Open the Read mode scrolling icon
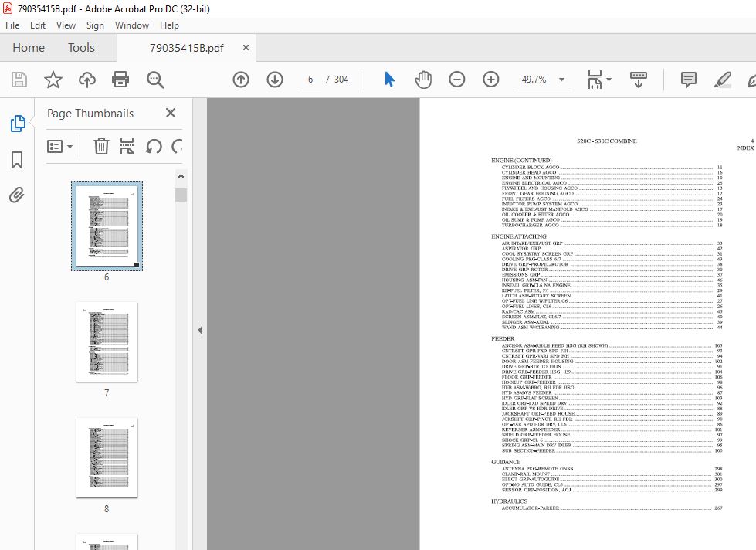 point(639,80)
